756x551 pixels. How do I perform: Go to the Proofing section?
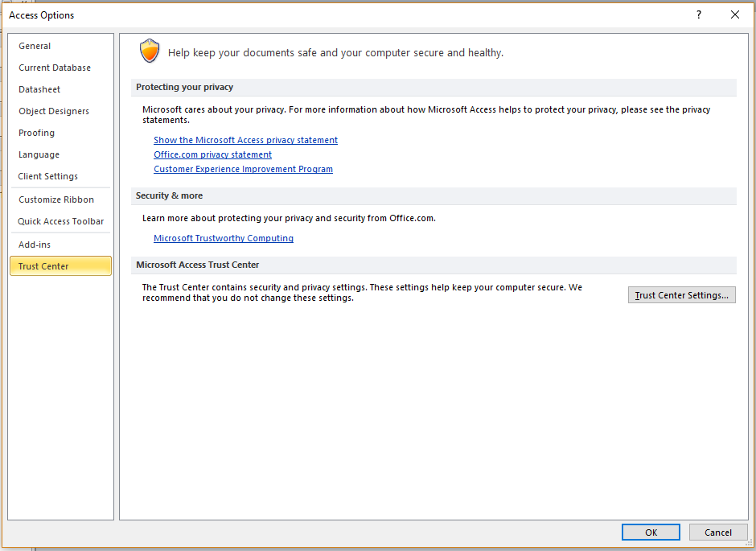(x=37, y=133)
